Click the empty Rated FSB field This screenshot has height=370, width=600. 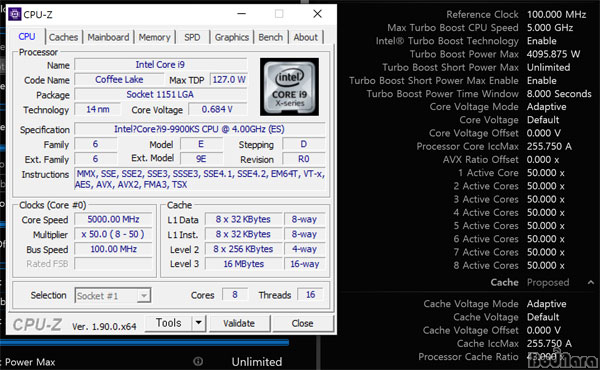113,264
